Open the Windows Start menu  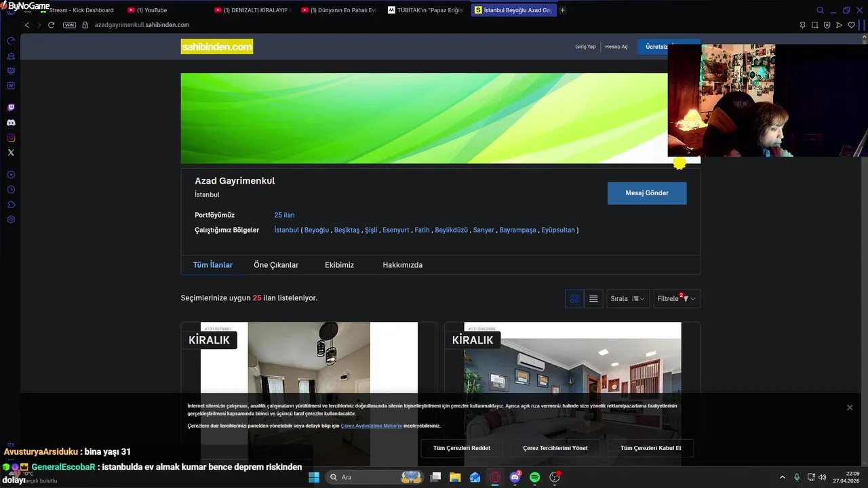coord(314,477)
